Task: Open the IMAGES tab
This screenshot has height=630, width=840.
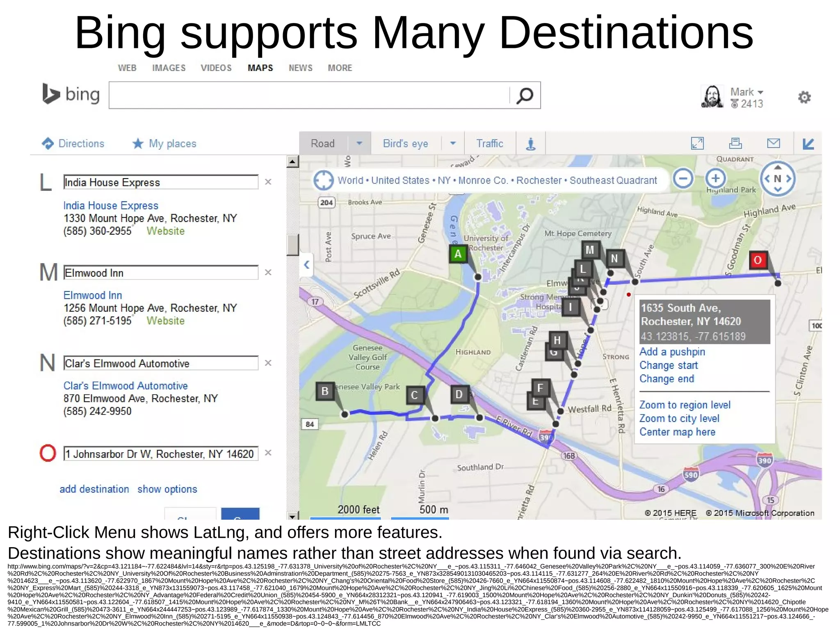Action: tap(169, 68)
